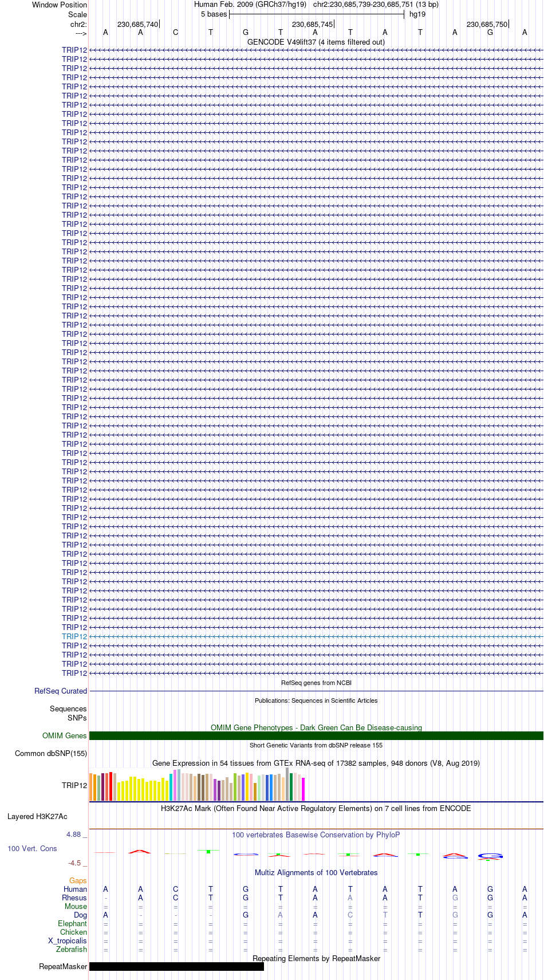
Task: Click position marker 230,685,745
Action: 313,24
